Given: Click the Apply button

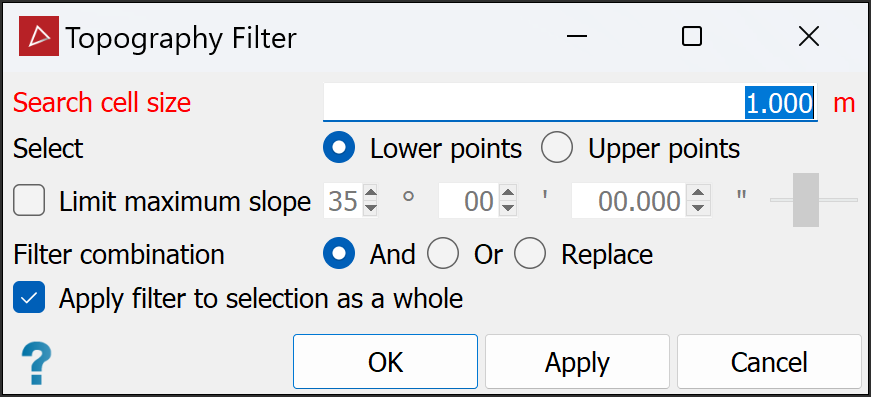Looking at the screenshot, I should pos(577,361).
